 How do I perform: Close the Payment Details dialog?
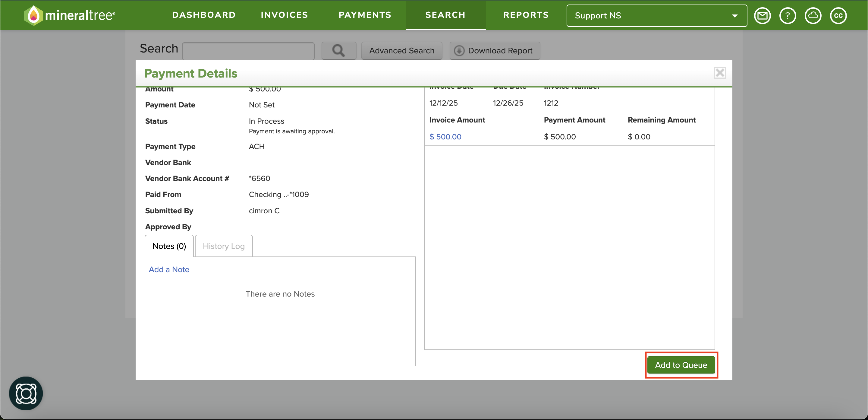pos(720,72)
